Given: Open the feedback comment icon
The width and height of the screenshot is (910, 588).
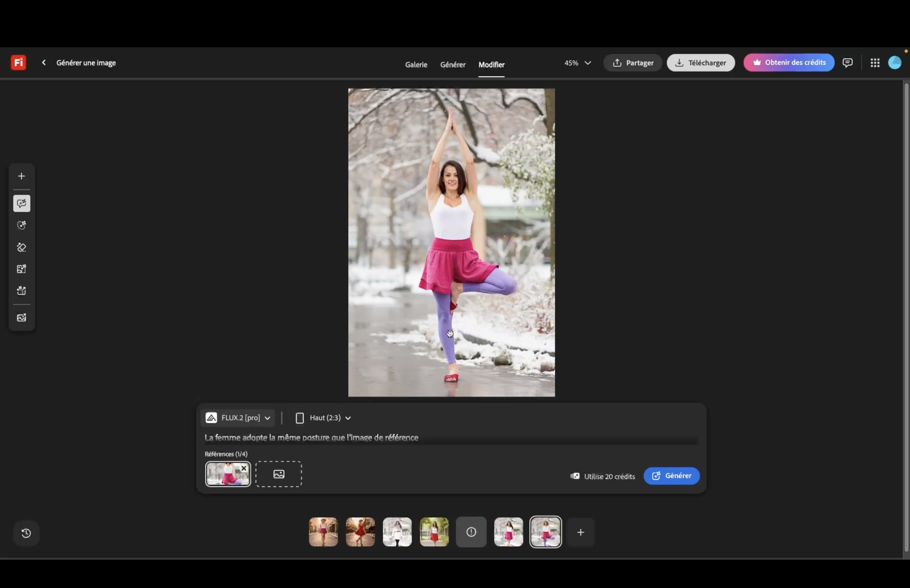Looking at the screenshot, I should click(847, 63).
